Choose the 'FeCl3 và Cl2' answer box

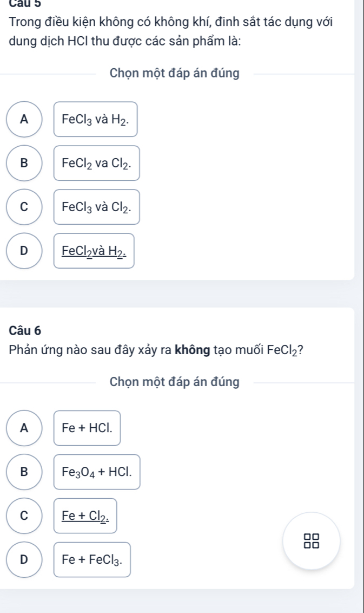click(97, 207)
